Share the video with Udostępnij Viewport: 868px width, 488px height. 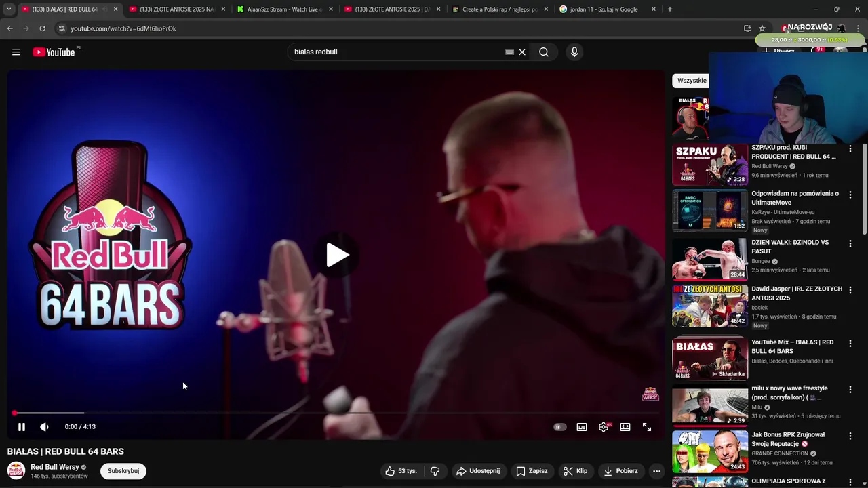[x=478, y=471]
